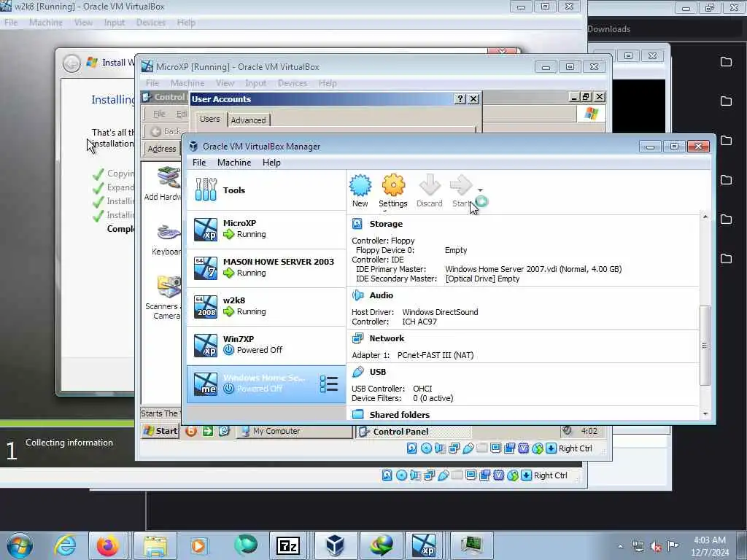Click mouse integration arrow icon in MicroXP status bar
The image size is (747, 560).
(551, 448)
